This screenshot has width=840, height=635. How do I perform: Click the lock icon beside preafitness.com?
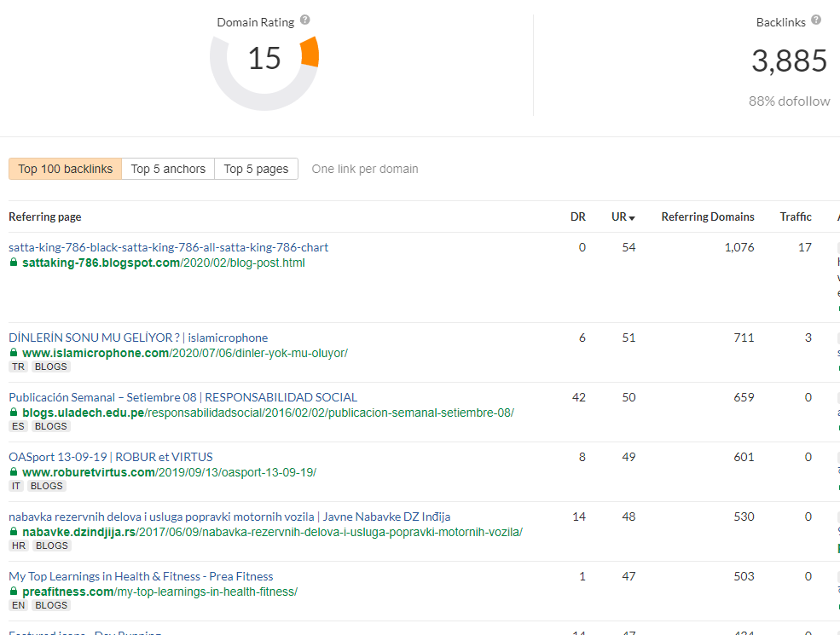(14, 592)
